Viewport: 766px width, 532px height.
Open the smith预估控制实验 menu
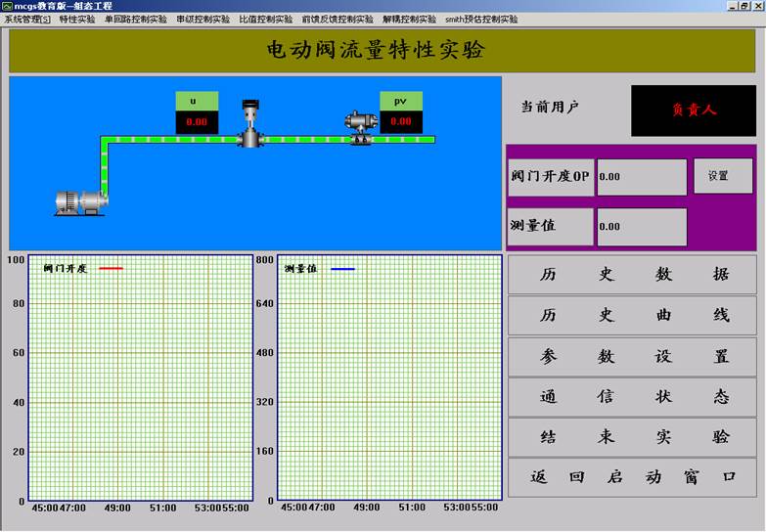[x=481, y=19]
